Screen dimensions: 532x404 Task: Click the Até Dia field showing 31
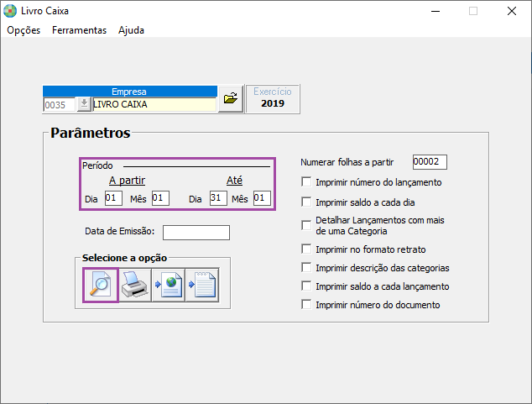(218, 198)
